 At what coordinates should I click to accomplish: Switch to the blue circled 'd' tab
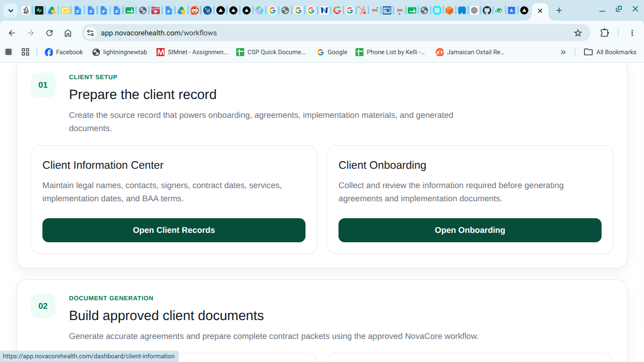click(207, 10)
